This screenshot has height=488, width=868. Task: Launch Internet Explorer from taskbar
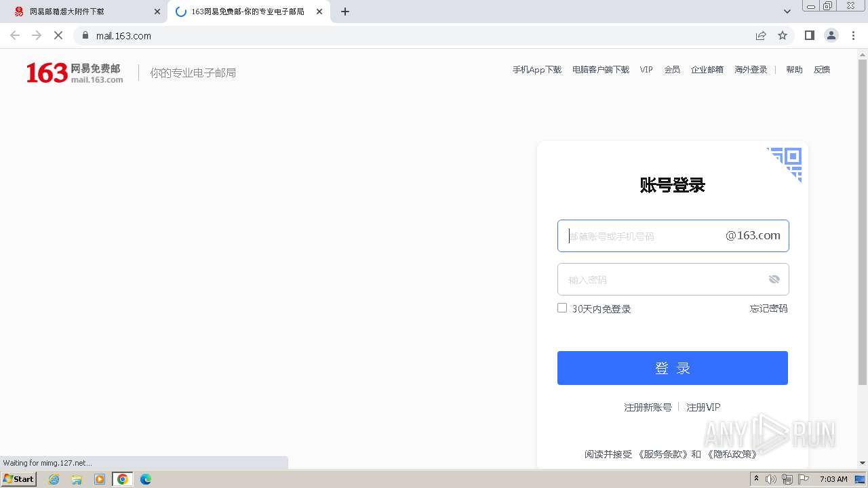click(x=54, y=479)
